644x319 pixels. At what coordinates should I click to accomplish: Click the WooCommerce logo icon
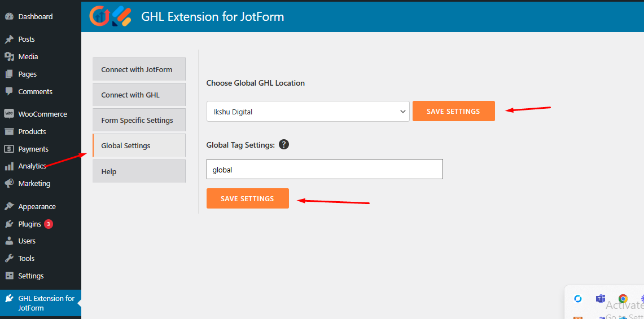9,114
